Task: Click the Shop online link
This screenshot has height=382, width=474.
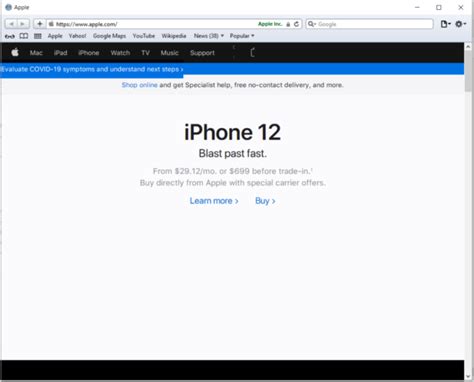Action: (x=139, y=85)
